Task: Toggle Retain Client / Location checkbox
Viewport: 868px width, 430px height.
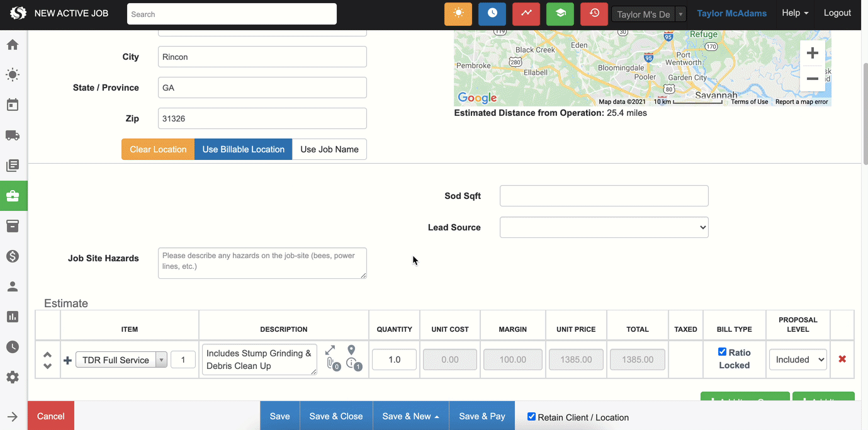Action: pos(531,417)
